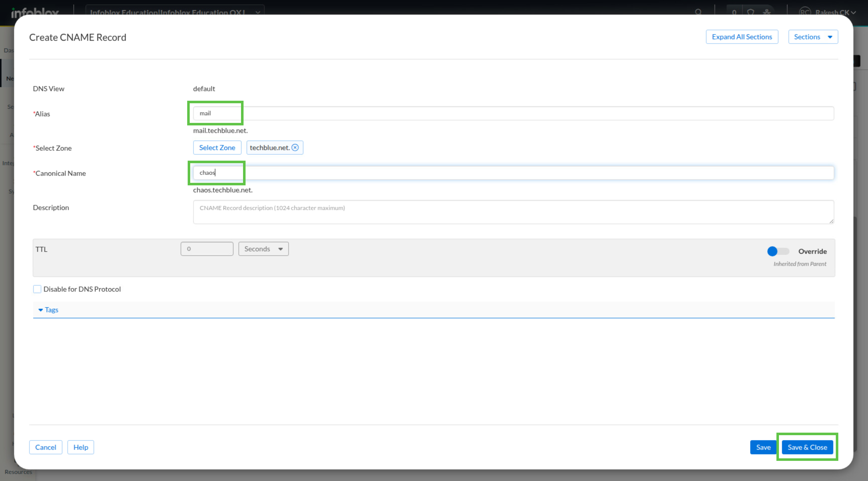Click the Cancel button

point(46,447)
